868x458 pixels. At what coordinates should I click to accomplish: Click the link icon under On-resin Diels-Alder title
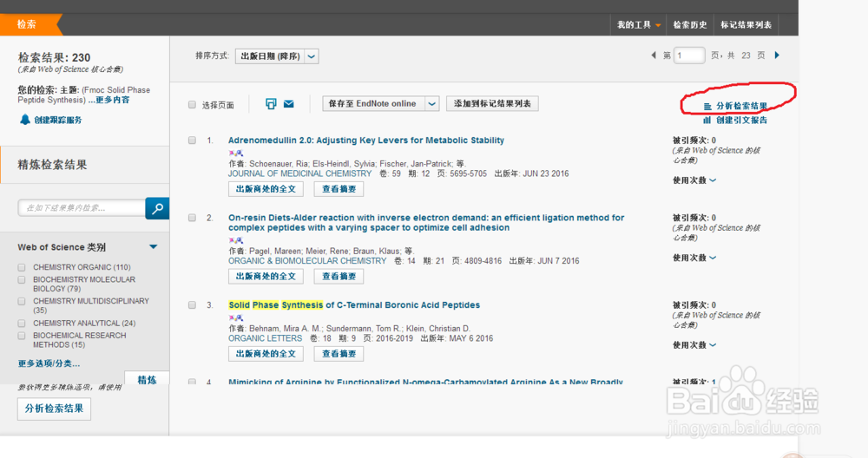coord(236,240)
